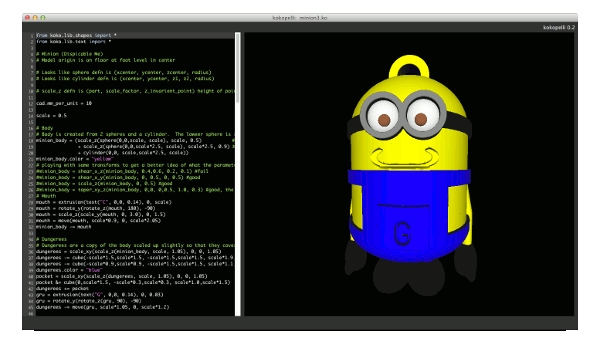600x360 pixels.
Task: Click line 'mouth = move(mouth, scale*0.9'
Action: [x=98, y=221]
